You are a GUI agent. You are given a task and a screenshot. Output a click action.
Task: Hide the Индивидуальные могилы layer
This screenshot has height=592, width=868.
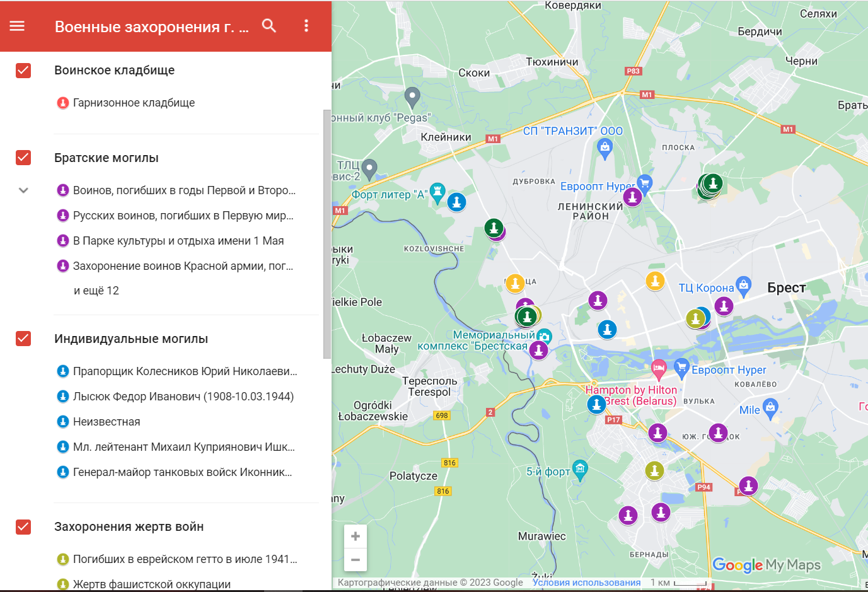pos(23,339)
